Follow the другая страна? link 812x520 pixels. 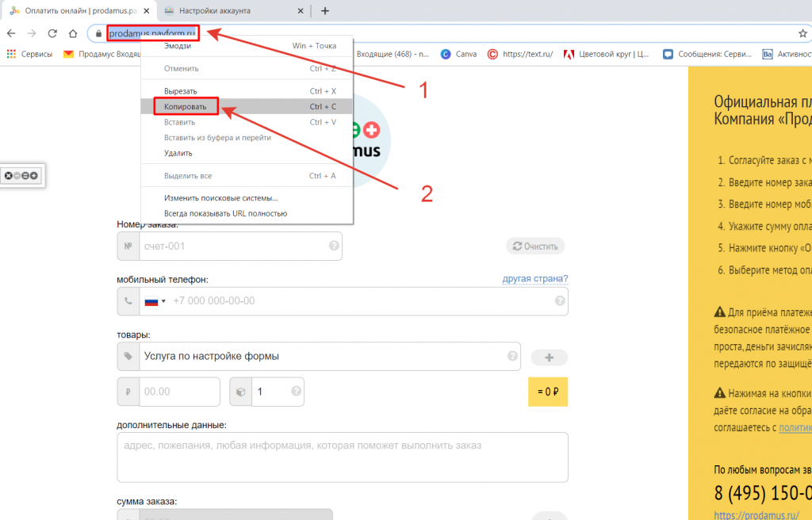[534, 279]
